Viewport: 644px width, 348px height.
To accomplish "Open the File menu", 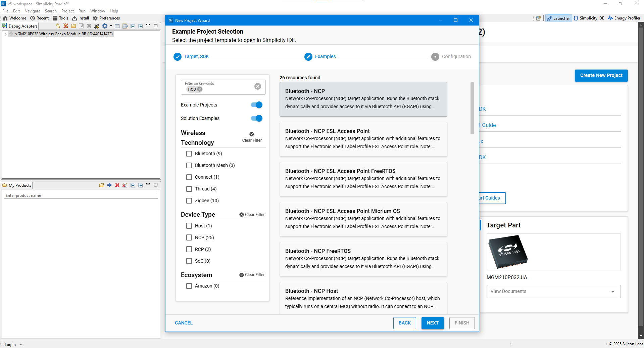I will point(5,11).
